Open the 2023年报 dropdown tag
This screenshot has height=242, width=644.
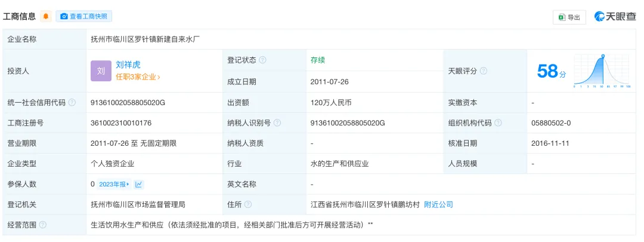point(114,185)
